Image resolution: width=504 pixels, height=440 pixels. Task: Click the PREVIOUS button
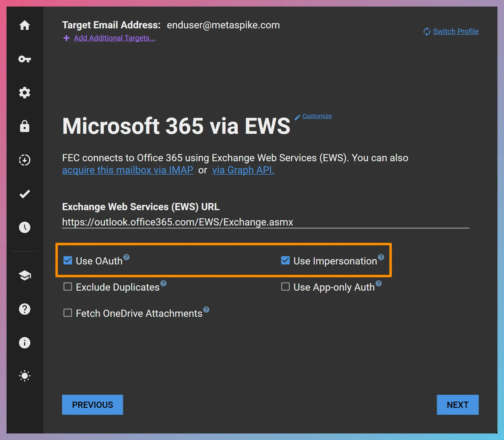[93, 405]
